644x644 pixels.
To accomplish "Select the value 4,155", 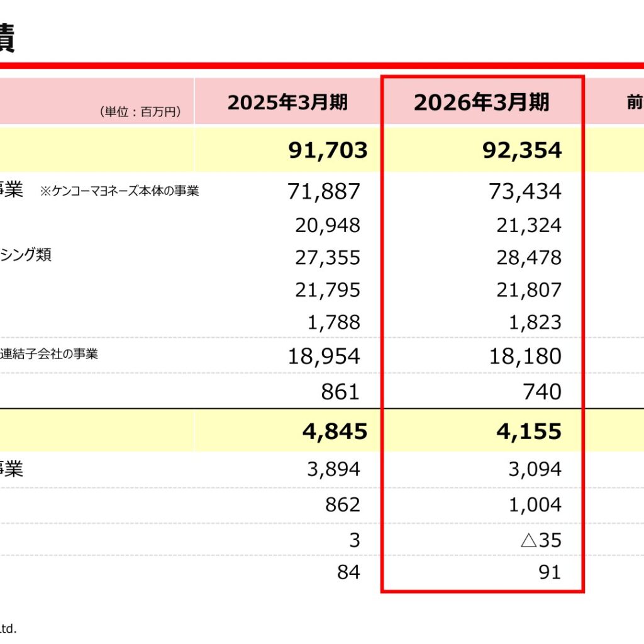I will tap(529, 431).
